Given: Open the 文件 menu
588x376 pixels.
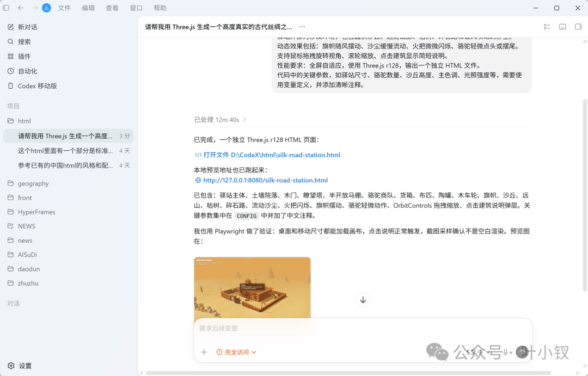Looking at the screenshot, I should tap(64, 8).
